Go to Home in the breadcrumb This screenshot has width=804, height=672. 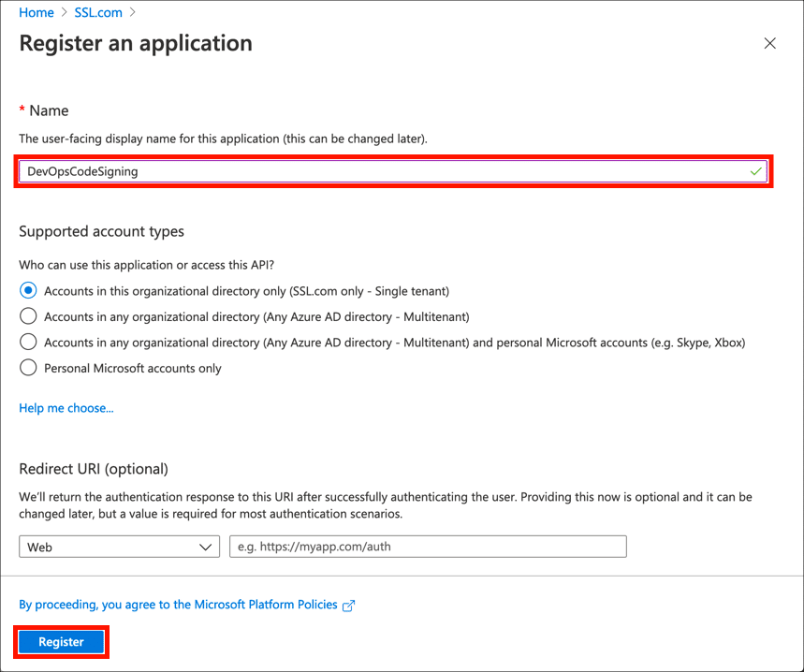(37, 13)
